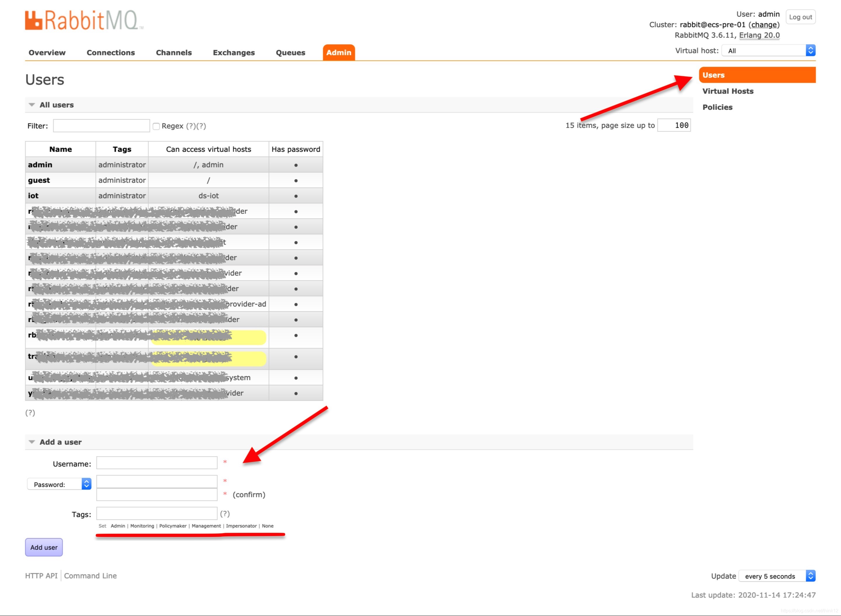Switch to the Exchanges tab
841x616 pixels.
[x=234, y=53]
